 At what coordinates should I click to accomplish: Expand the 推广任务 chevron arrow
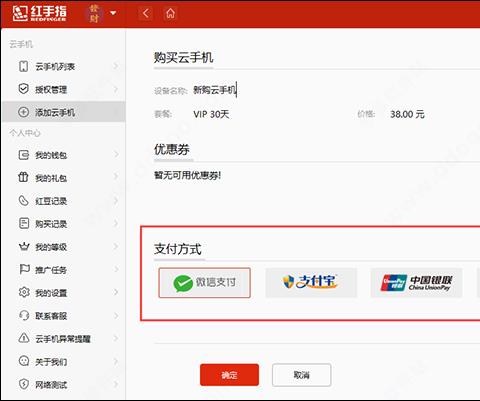coord(116,269)
